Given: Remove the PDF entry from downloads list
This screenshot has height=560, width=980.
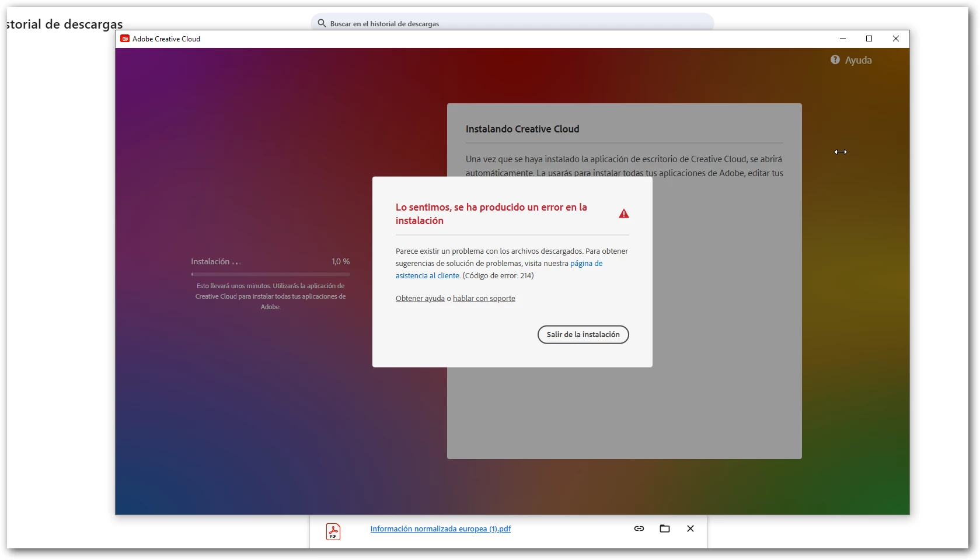Looking at the screenshot, I should tap(690, 528).
